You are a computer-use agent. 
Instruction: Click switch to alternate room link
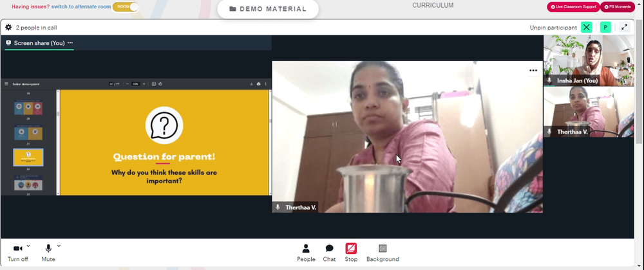81,7
